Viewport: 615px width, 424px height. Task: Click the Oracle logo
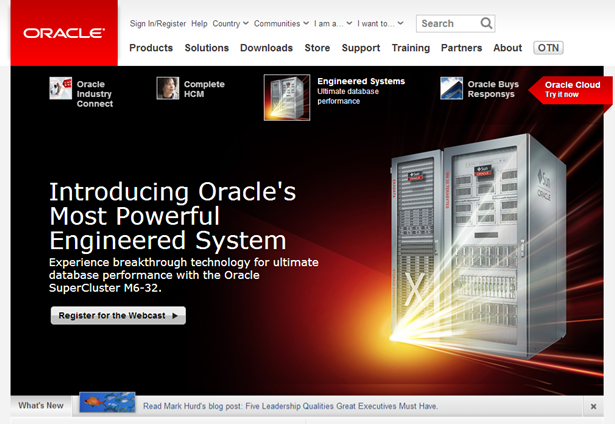[x=64, y=34]
